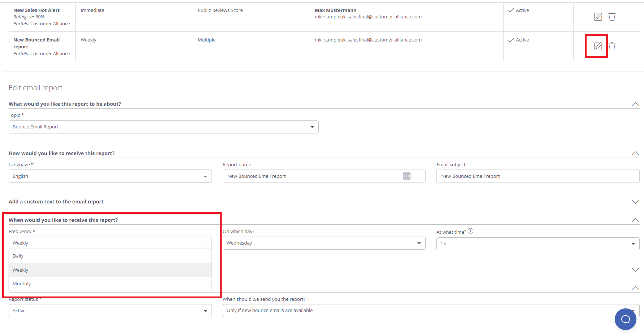Open the At what time dropdown

tap(538, 244)
